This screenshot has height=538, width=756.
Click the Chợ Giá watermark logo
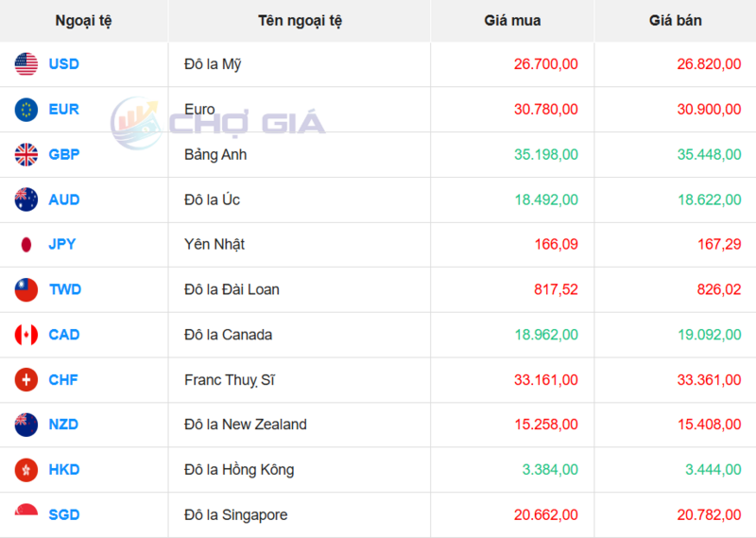click(218, 122)
